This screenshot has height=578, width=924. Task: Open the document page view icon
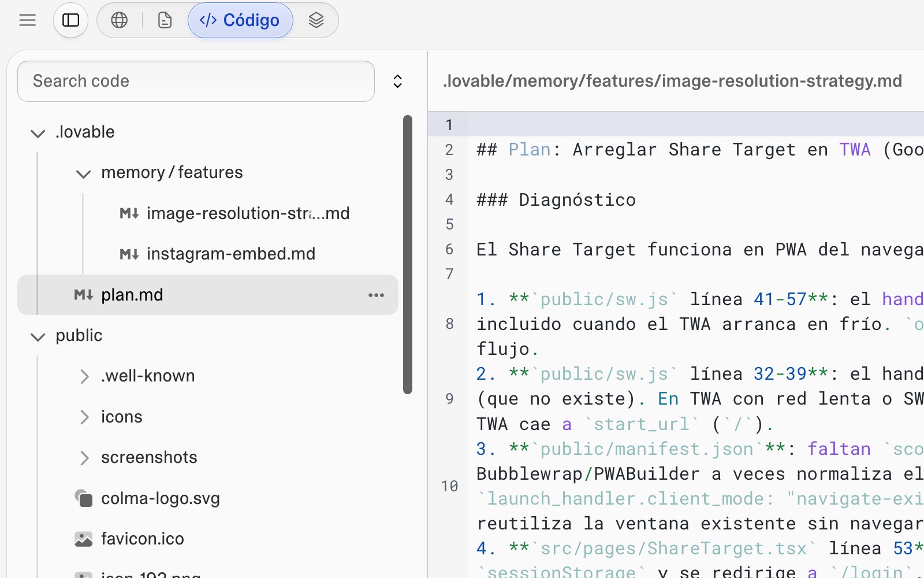click(165, 20)
